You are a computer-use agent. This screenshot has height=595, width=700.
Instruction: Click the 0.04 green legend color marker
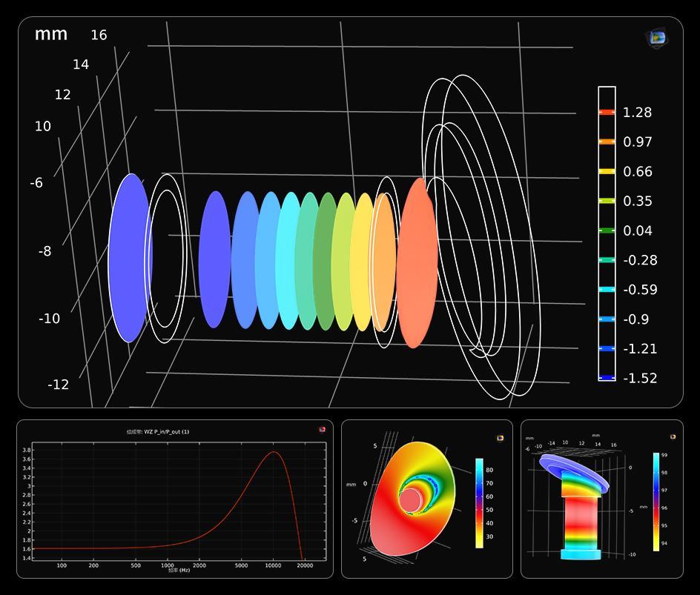point(607,230)
